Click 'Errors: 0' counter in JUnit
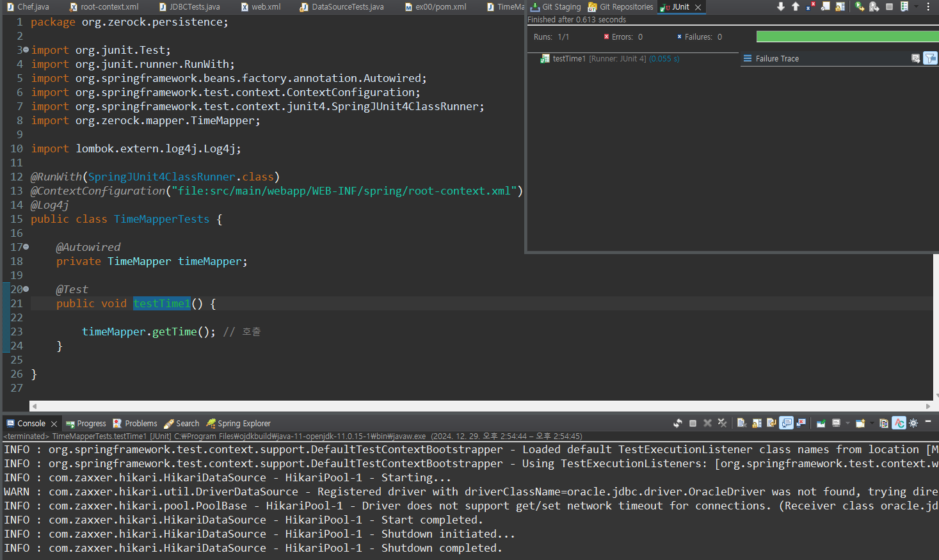This screenshot has height=560, width=939. point(623,36)
